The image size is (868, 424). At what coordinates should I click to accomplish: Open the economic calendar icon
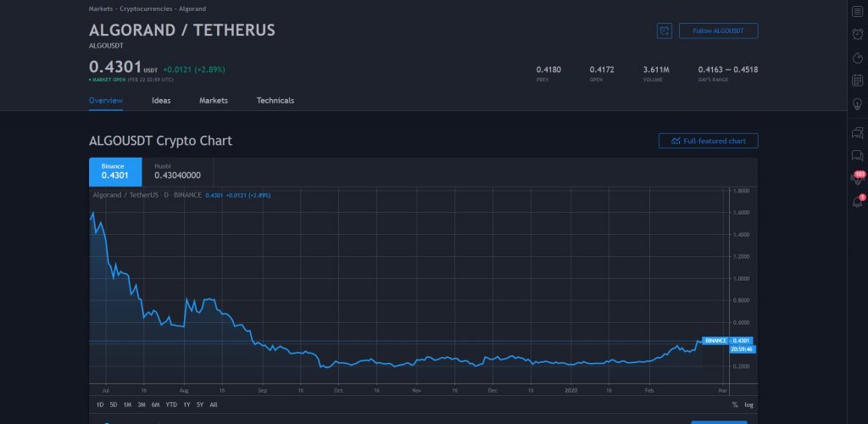[x=857, y=81]
